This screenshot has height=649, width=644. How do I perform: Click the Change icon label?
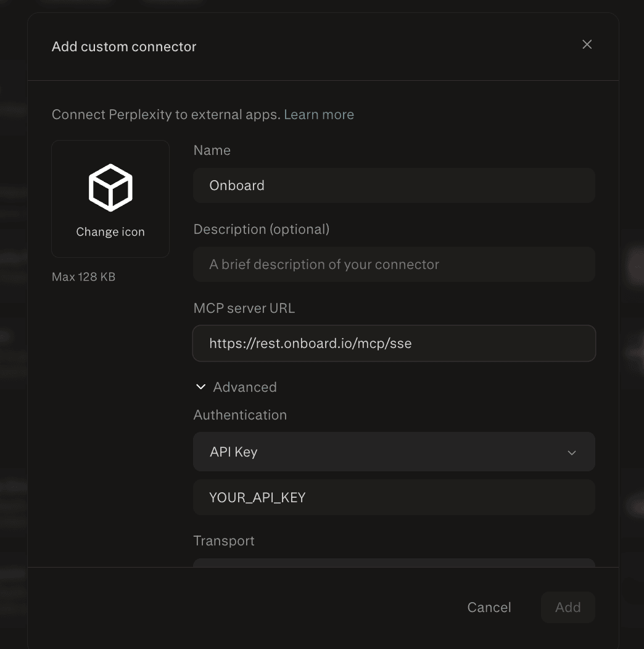point(110,232)
